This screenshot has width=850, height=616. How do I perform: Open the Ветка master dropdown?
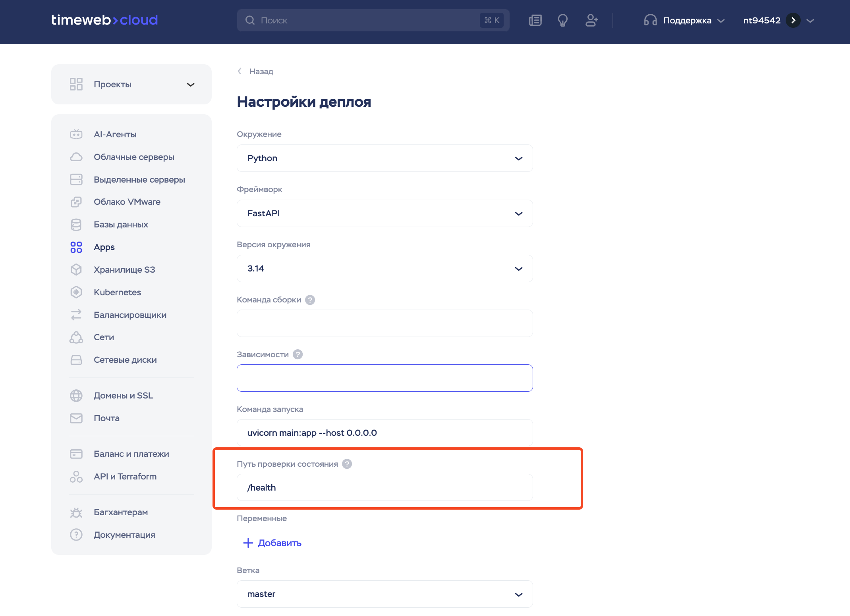pyautogui.click(x=384, y=594)
